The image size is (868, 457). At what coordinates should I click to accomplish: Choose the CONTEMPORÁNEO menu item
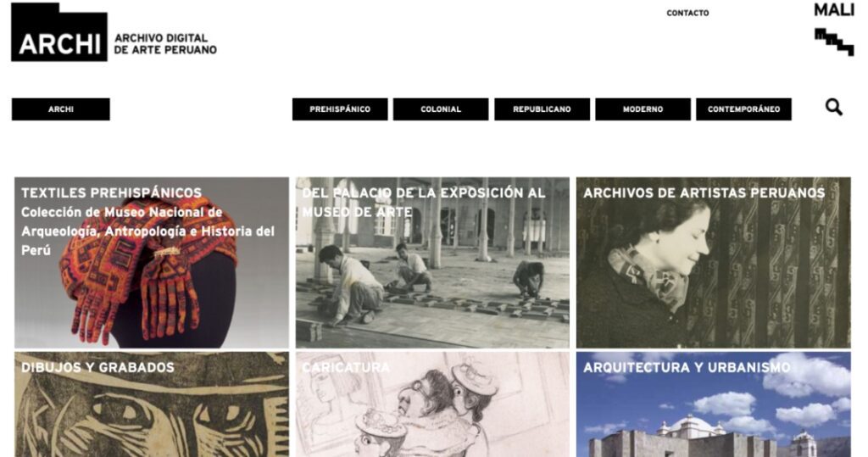click(x=743, y=109)
